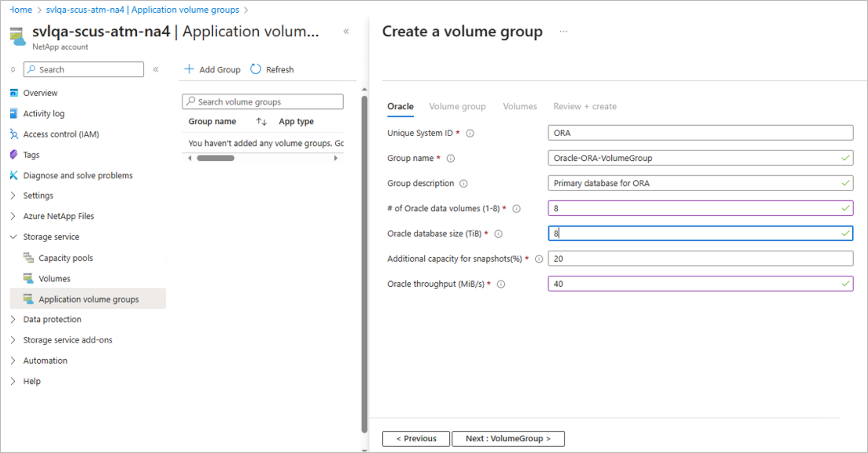Open Volumes page in Storage service
868x453 pixels.
pos(54,278)
